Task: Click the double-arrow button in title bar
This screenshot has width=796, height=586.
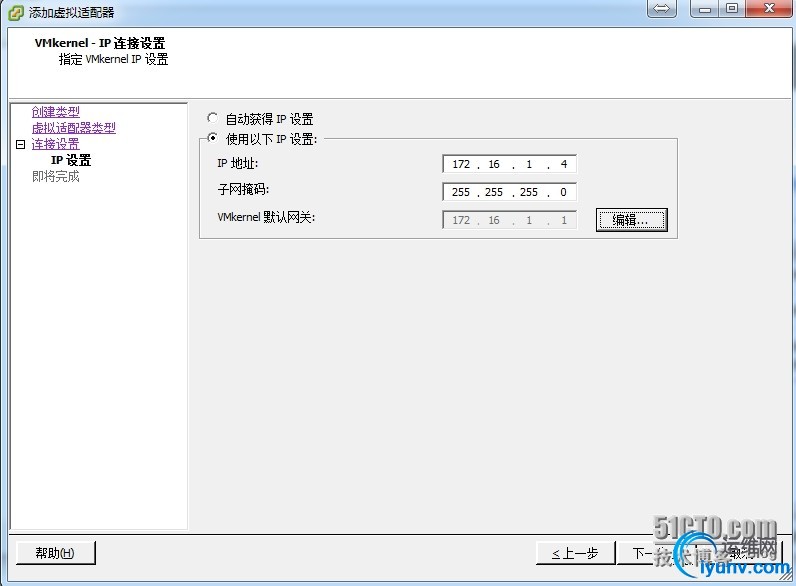Action: click(x=661, y=9)
